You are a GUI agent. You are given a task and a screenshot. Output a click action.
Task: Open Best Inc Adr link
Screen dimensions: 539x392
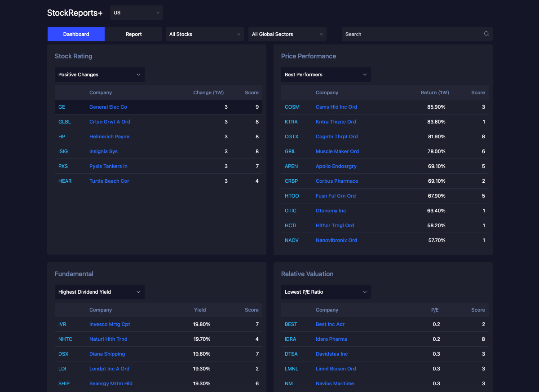pos(330,324)
